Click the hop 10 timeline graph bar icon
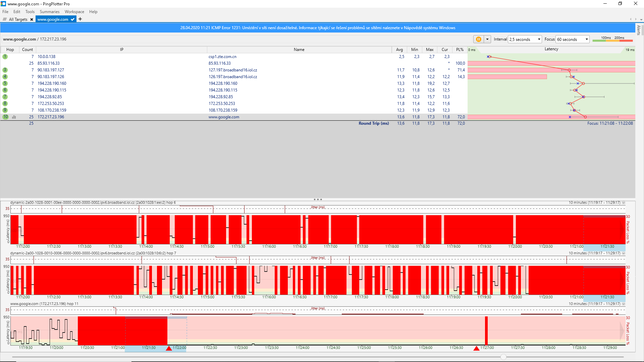The height and width of the screenshot is (362, 644). pyautogui.click(x=14, y=117)
